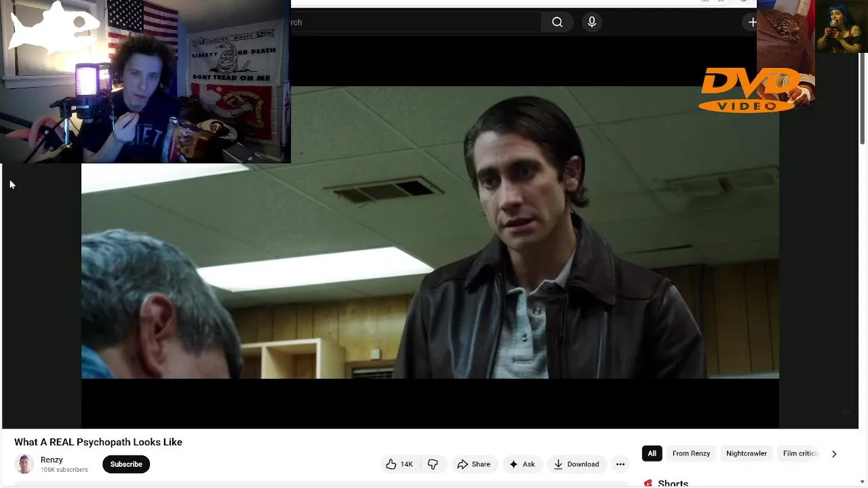Image resolution: width=868 pixels, height=488 pixels.
Task: Select the All filter chip
Action: [652, 453]
